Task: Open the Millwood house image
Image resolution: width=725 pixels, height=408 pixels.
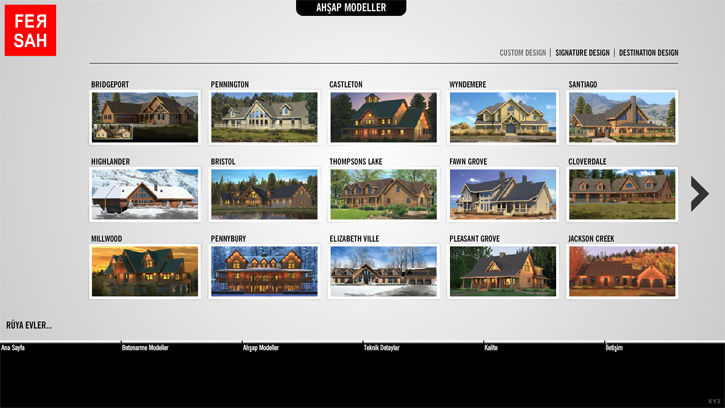Action: [131, 271]
